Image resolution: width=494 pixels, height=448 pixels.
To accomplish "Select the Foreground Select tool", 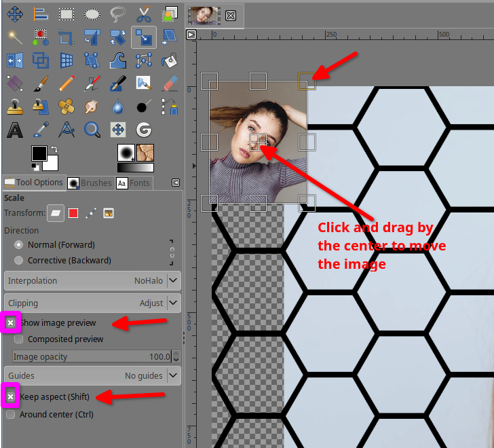I will click(x=170, y=14).
